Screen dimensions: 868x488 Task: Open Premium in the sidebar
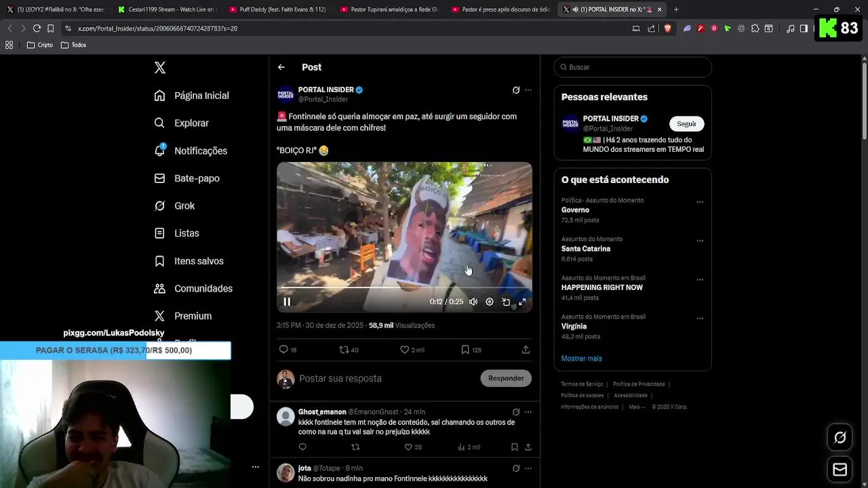coord(182,316)
